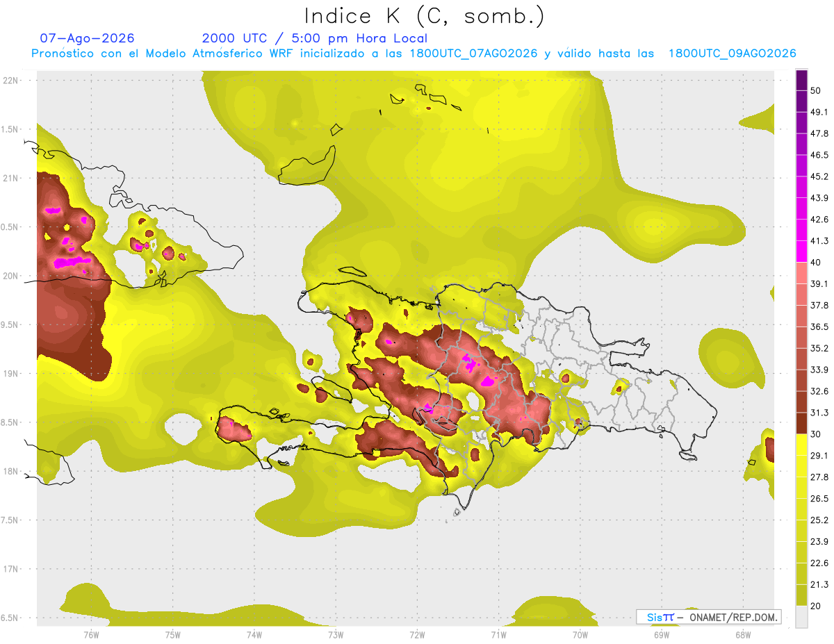The height and width of the screenshot is (644, 834).
Task: Click the colorbar value '27.8'
Action: click(x=819, y=477)
